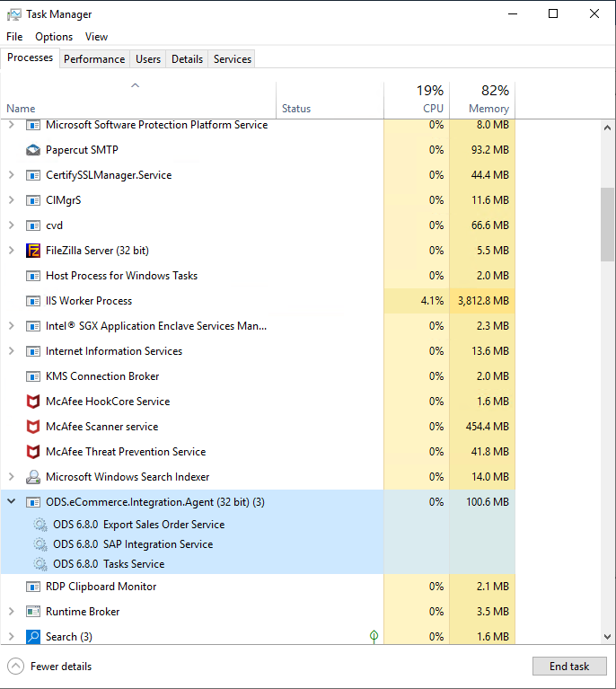Image resolution: width=616 pixels, height=689 pixels.
Task: Expand Intel SGX Application Enclave Services
Action: click(12, 325)
